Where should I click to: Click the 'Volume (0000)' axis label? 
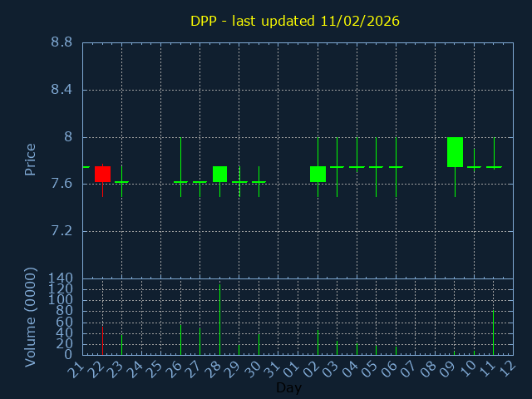pyautogui.click(x=31, y=317)
